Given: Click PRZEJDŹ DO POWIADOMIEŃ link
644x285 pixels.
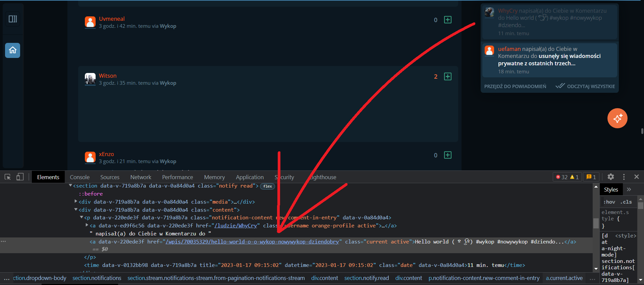Looking at the screenshot, I should click(515, 86).
